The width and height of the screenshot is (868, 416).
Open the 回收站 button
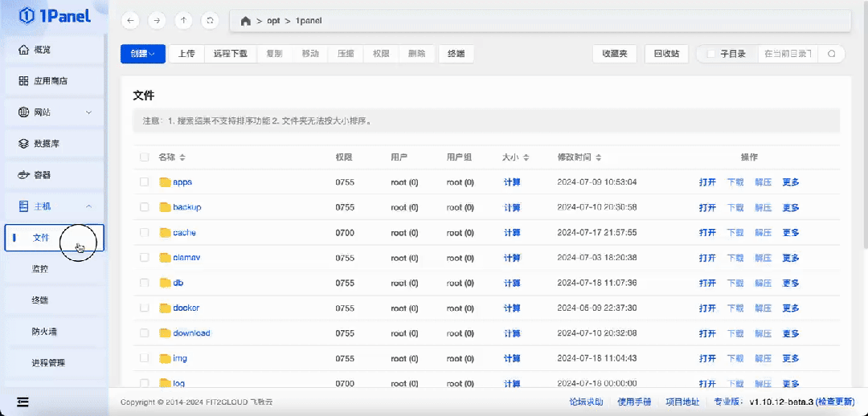[666, 55]
